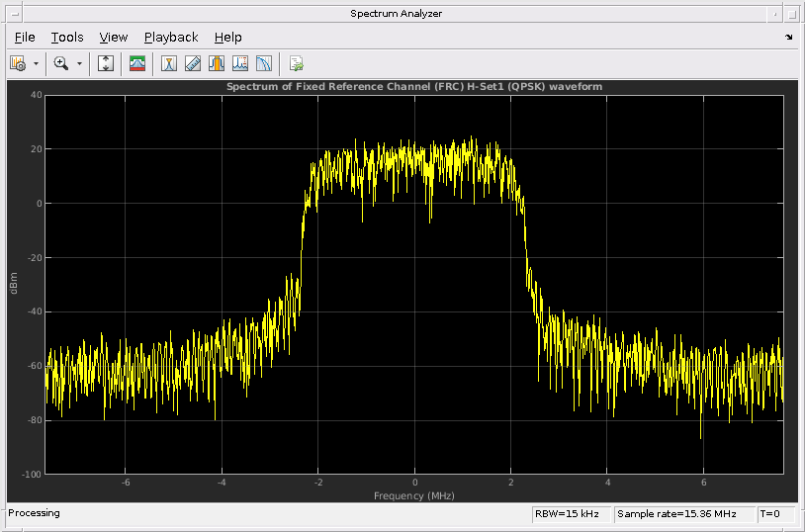
Task: Open the File menu
Action: 25,38
